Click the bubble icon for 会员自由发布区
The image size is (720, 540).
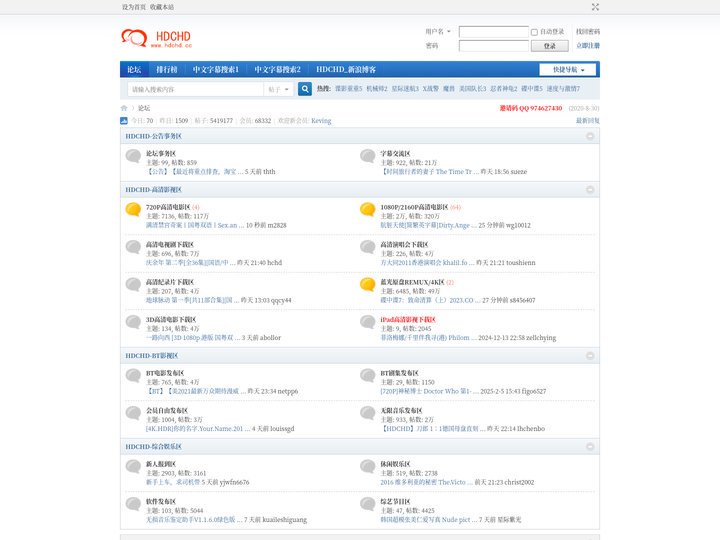pos(133,413)
